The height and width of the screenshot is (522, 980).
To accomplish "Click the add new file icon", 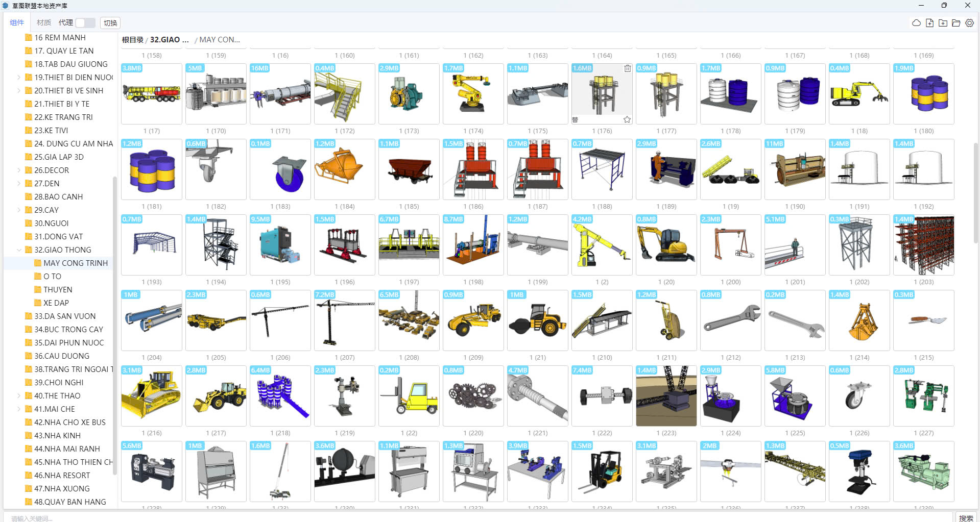I will [929, 23].
